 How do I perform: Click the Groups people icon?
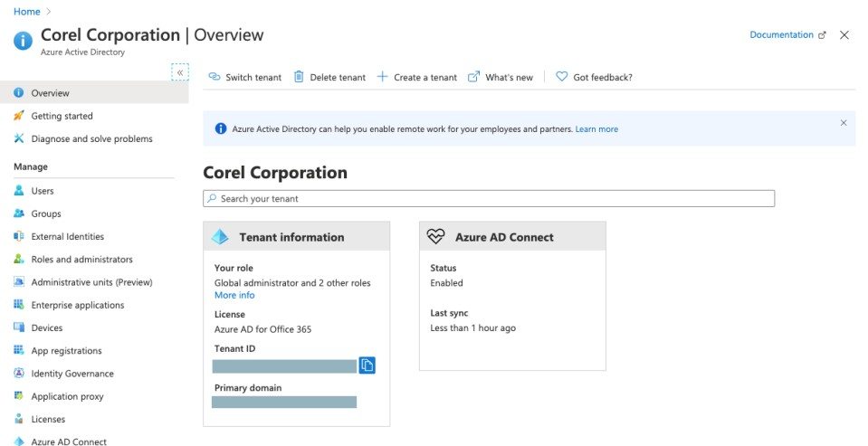[19, 213]
